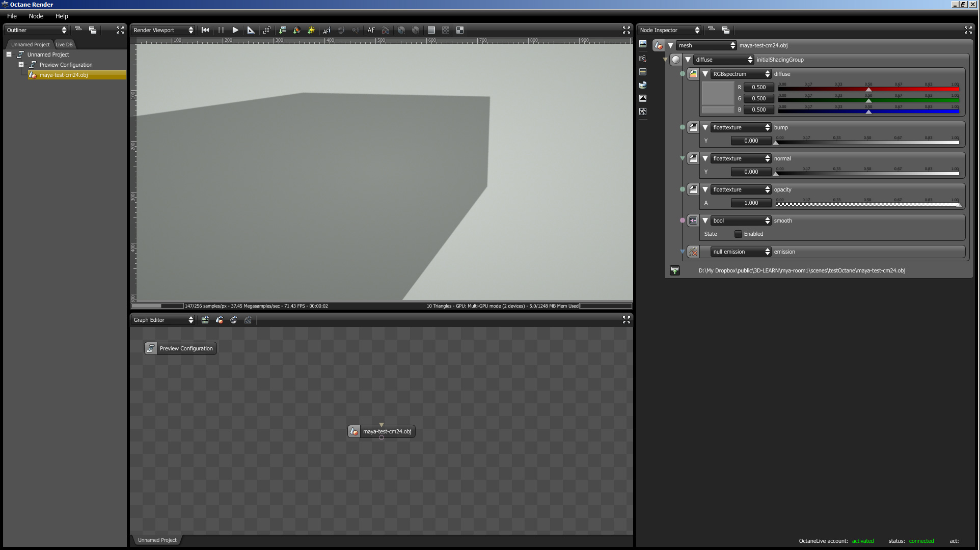This screenshot has height=550, width=980.
Task: Open the null emission dropdown
Action: (741, 252)
